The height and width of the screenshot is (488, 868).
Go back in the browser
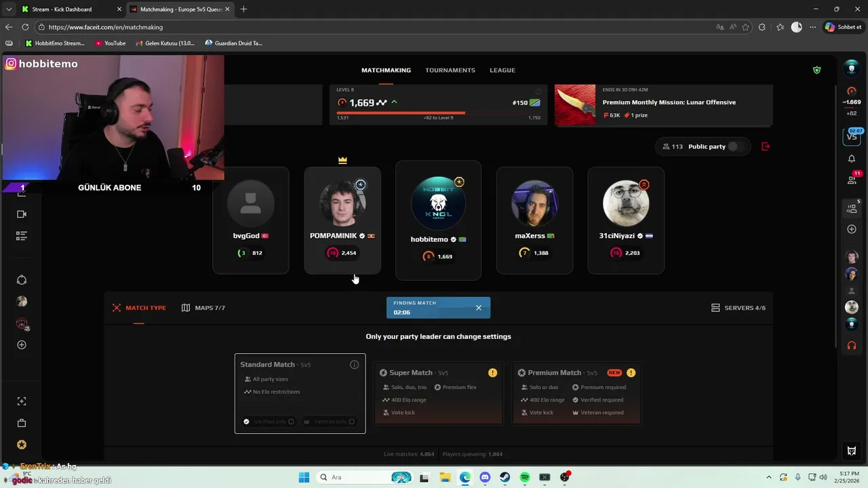[9, 27]
